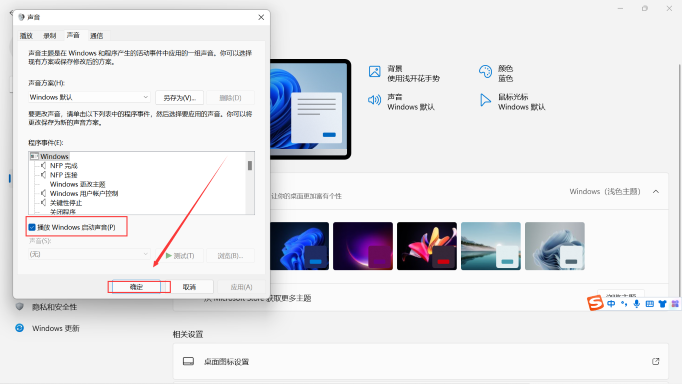Click speaker icon beside Windows 用户帐户控制
The width and height of the screenshot is (682, 384).
point(43,193)
